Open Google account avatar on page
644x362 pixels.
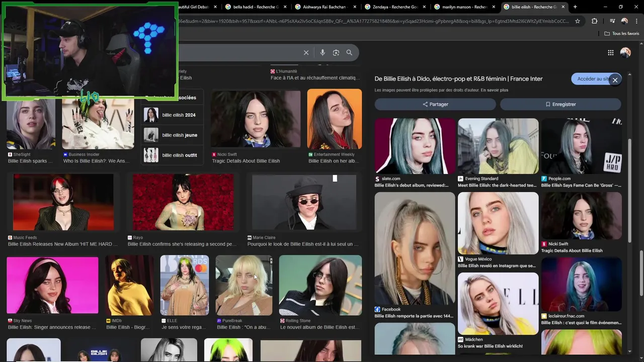pos(625,52)
